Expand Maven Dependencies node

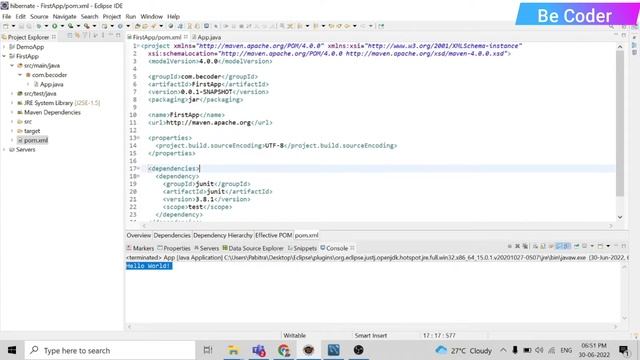12,113
